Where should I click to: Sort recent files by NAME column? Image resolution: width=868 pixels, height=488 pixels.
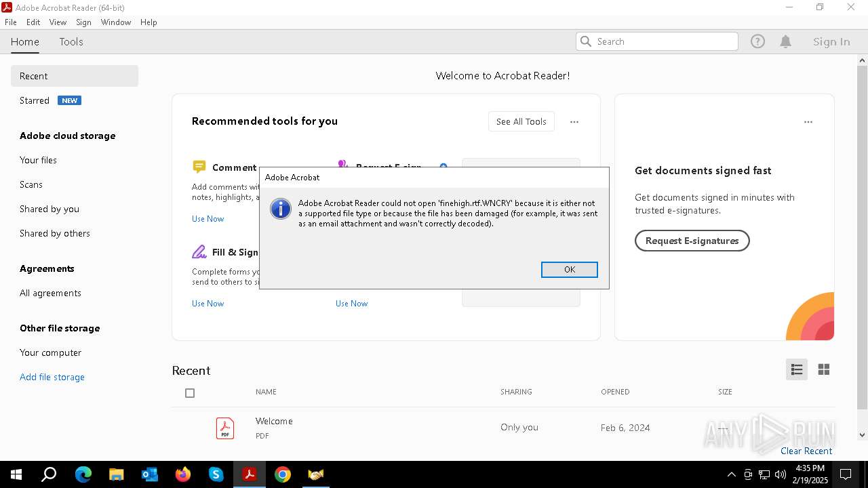(266, 392)
